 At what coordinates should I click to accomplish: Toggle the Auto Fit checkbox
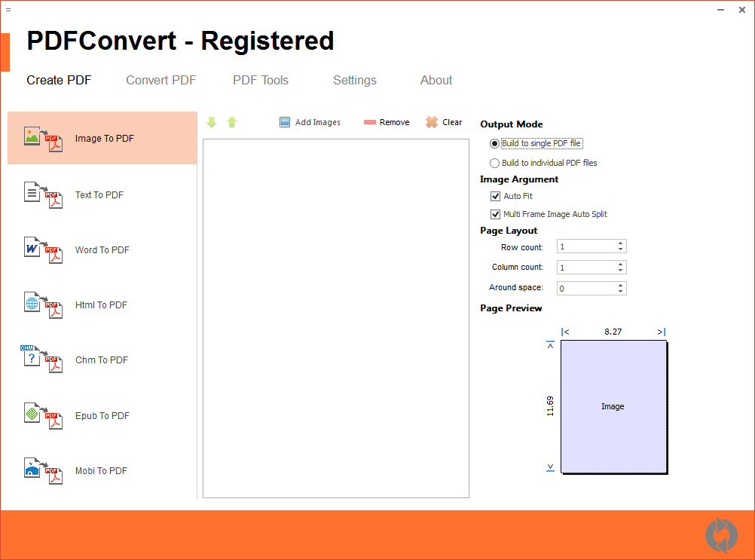pos(495,196)
